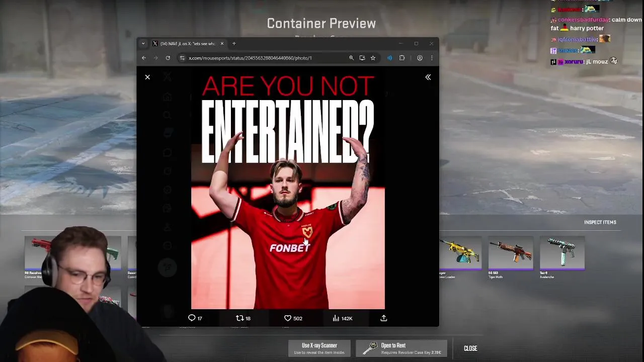View post analytics via the bar-chart icon
Screen dimensions: 644x362
(336, 318)
